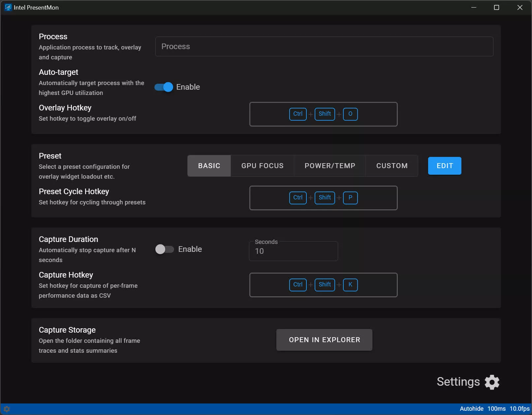Toggle the Auto-target Enable switch
Image resolution: width=532 pixels, height=415 pixels.
[164, 87]
